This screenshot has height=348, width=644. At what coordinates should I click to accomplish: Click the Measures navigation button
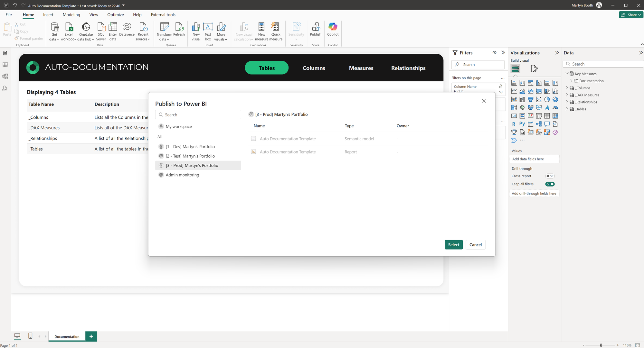(361, 68)
